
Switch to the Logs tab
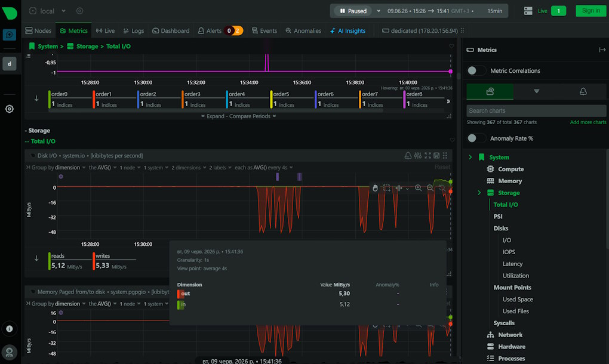click(x=133, y=30)
